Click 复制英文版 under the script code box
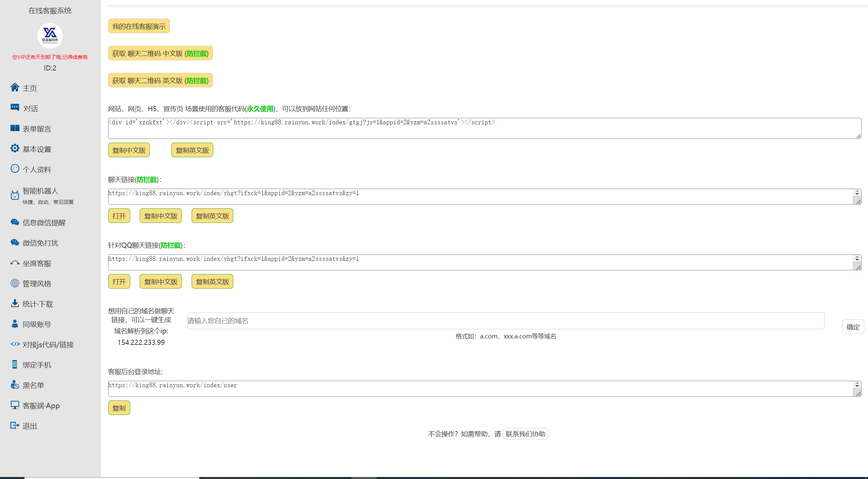 (192, 150)
